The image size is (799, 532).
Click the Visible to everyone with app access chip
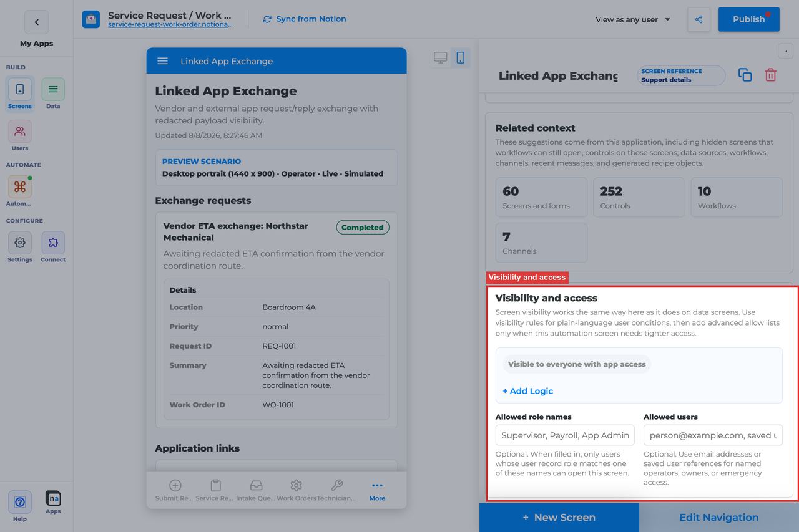[577, 364]
